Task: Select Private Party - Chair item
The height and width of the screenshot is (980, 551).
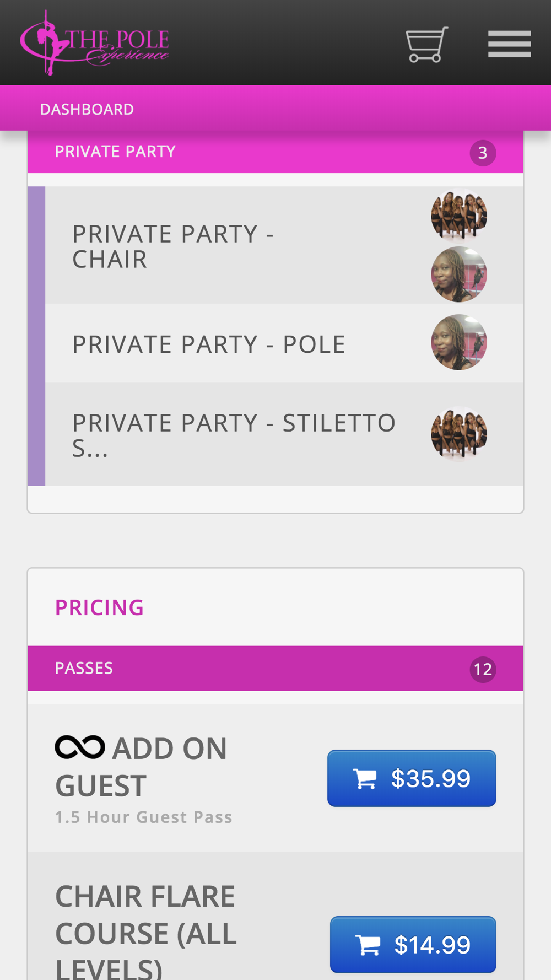Action: pos(284,245)
